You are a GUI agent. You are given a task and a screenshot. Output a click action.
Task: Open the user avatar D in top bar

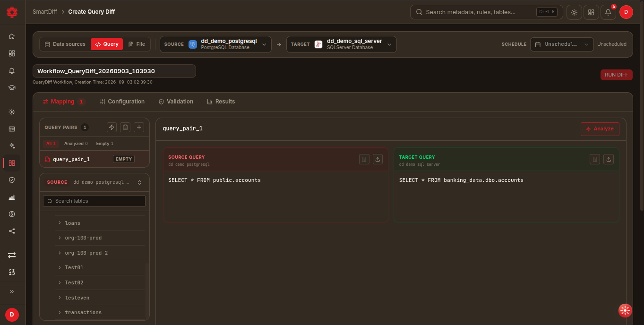626,12
